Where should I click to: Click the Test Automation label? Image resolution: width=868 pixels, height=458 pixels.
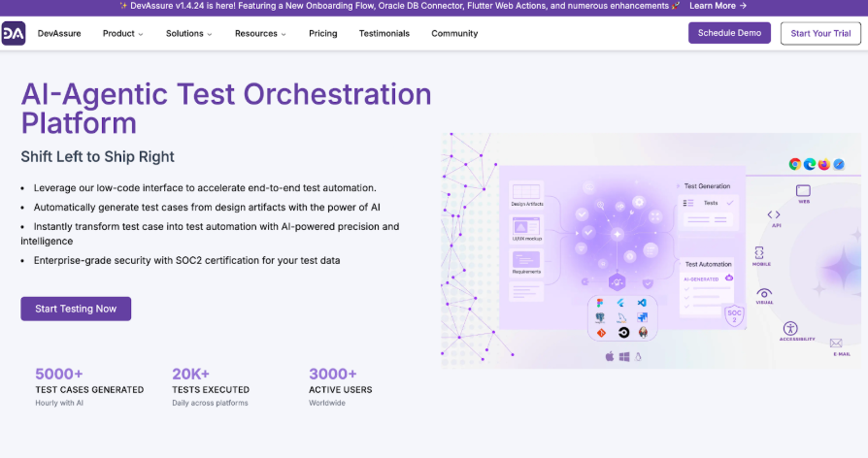pyautogui.click(x=709, y=264)
